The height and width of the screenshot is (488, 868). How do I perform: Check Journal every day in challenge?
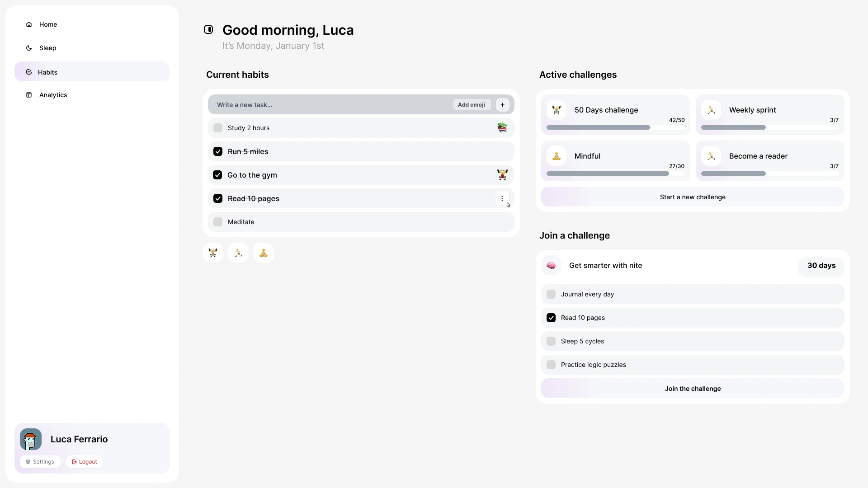click(551, 294)
